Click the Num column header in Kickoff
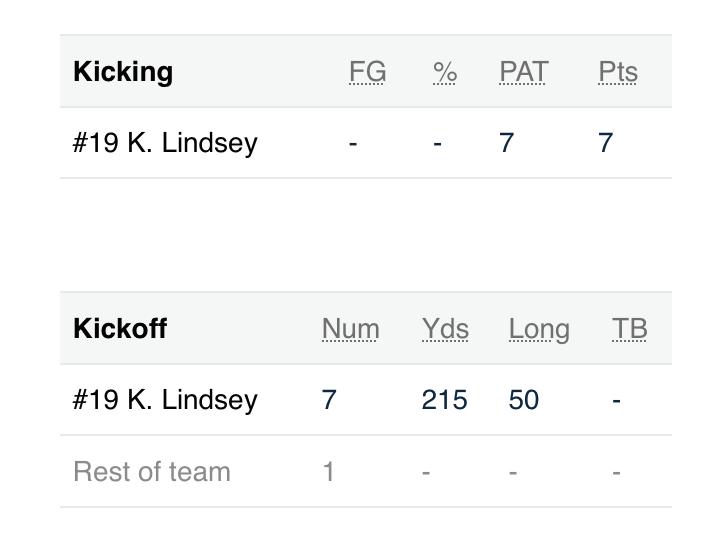The width and height of the screenshot is (714, 548). click(x=350, y=329)
